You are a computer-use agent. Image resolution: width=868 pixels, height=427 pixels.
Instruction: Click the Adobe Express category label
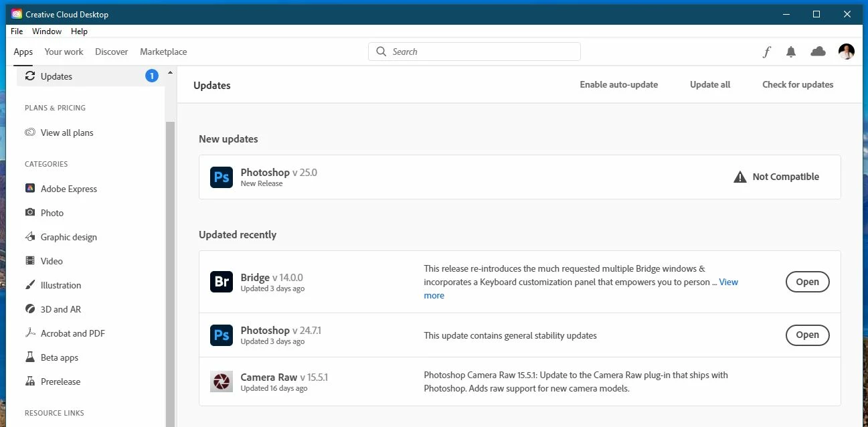pyautogui.click(x=69, y=189)
